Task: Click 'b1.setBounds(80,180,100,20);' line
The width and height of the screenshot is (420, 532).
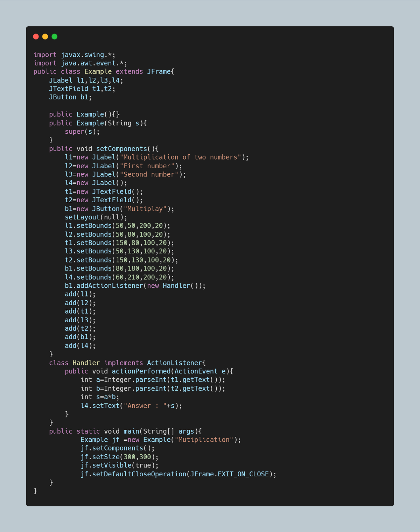Action: pos(120,268)
